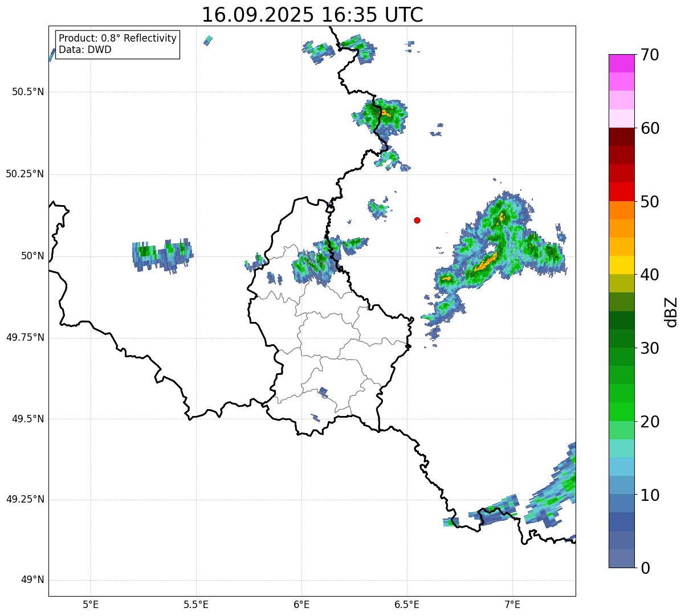
Task: Click the 5.5°E longitude label
Action: (x=196, y=604)
